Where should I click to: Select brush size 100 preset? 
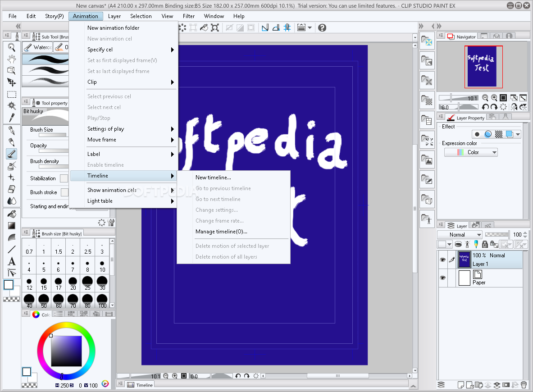(x=102, y=301)
